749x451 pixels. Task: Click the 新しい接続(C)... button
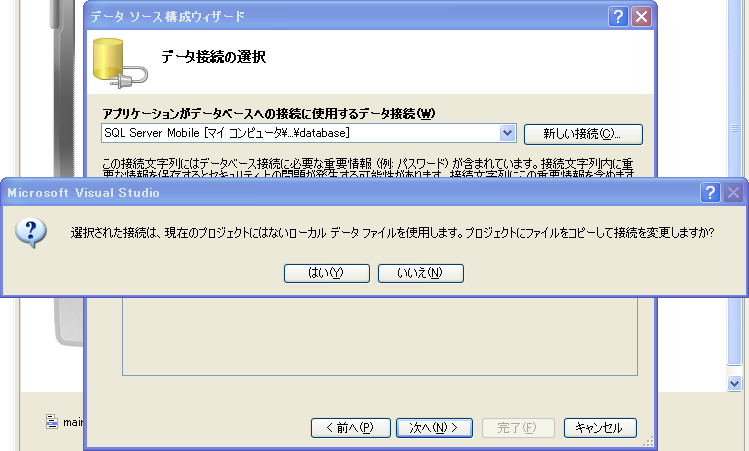pyautogui.click(x=583, y=134)
